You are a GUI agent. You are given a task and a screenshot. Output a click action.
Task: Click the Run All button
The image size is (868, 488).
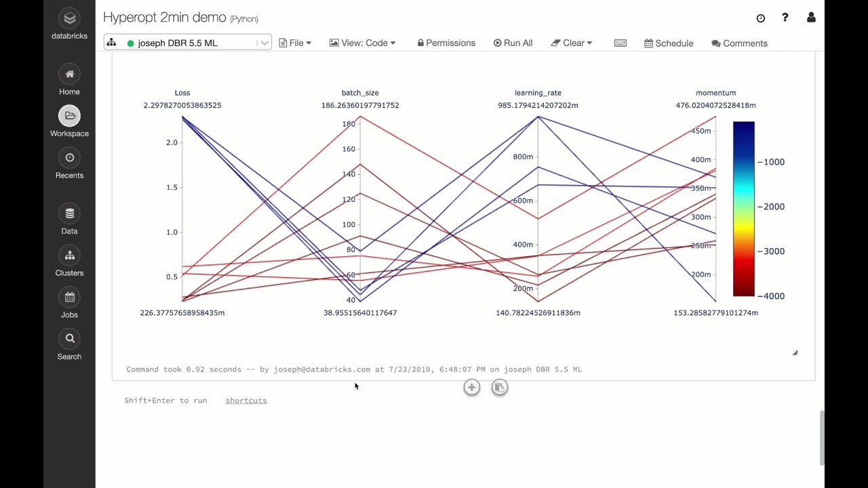[513, 43]
